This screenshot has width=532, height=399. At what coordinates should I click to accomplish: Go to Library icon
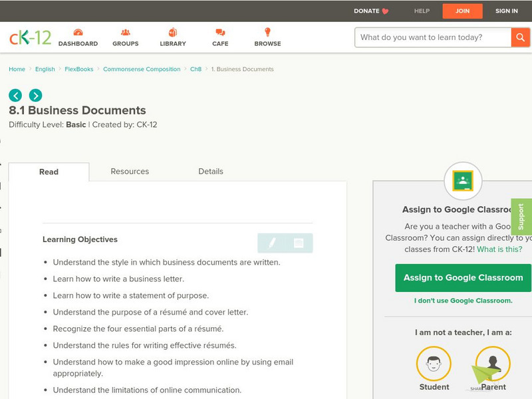tap(173, 33)
